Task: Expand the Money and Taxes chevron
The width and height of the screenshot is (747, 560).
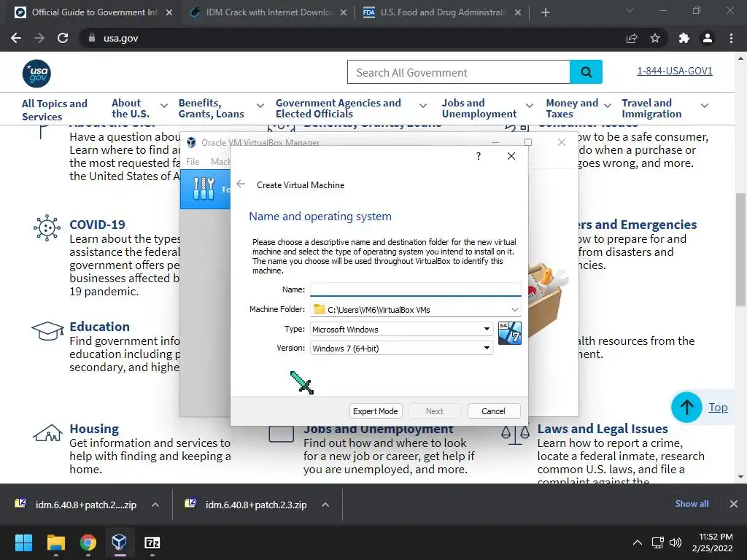Action: (x=608, y=106)
